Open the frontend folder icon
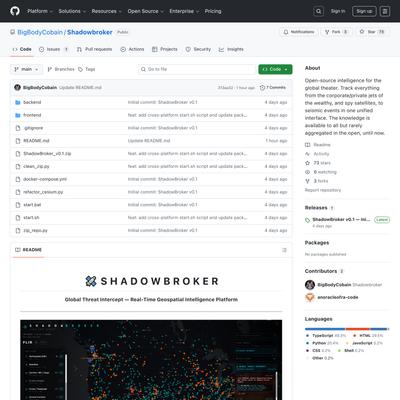The width and height of the screenshot is (400, 400). click(18, 115)
